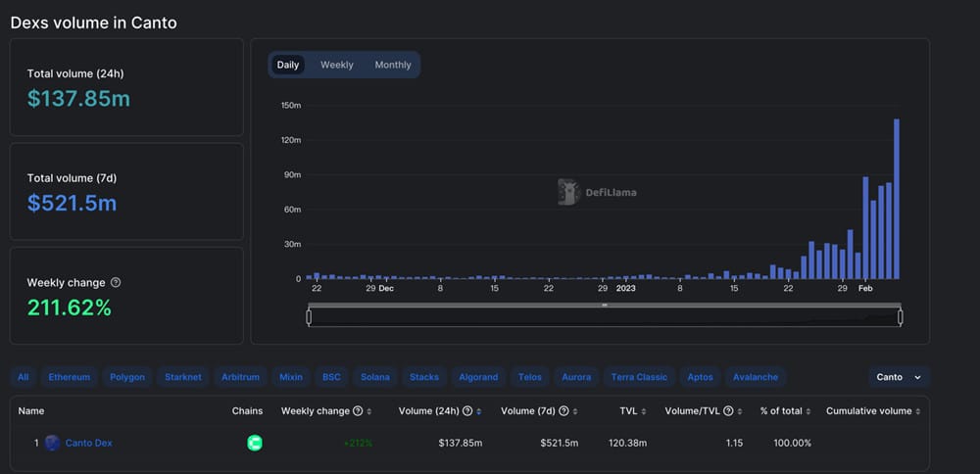Screen dimensions: 980x474
Task: Click the Weekly change help icon in stats card
Action: [x=116, y=282]
